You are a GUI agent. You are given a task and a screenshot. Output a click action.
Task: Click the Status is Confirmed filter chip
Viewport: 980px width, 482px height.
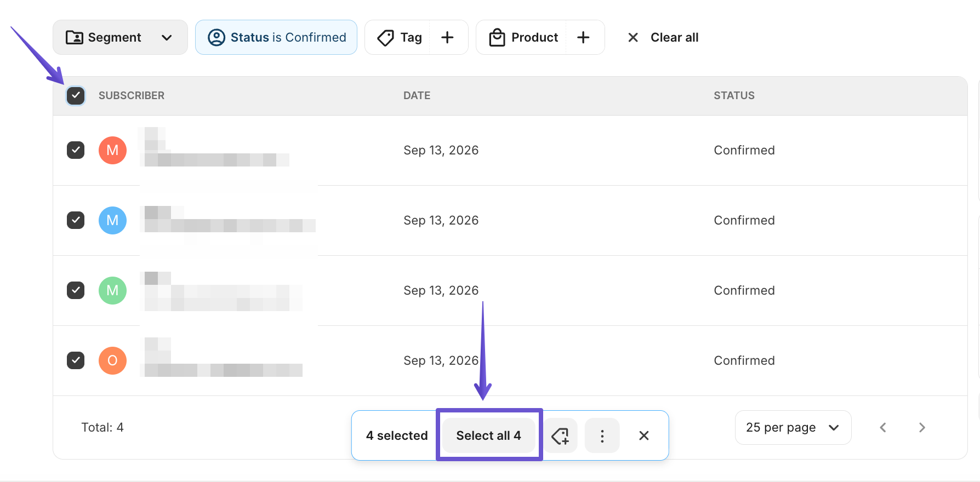pos(276,37)
